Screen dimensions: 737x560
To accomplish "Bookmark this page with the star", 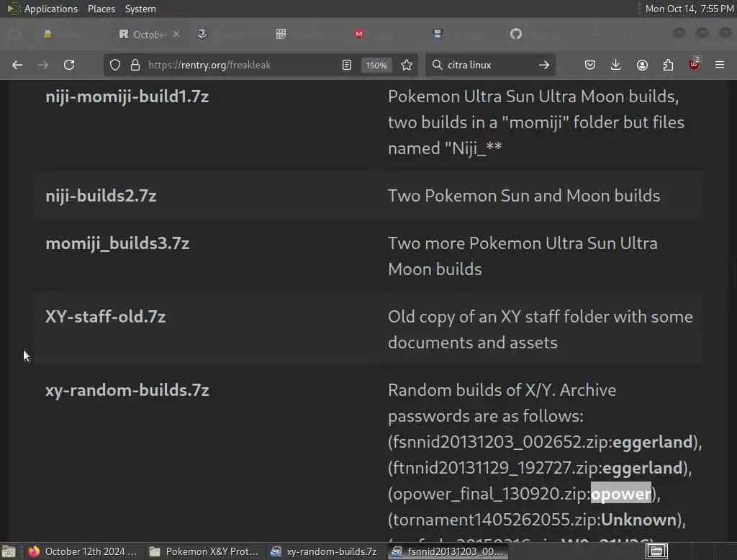I will [407, 65].
